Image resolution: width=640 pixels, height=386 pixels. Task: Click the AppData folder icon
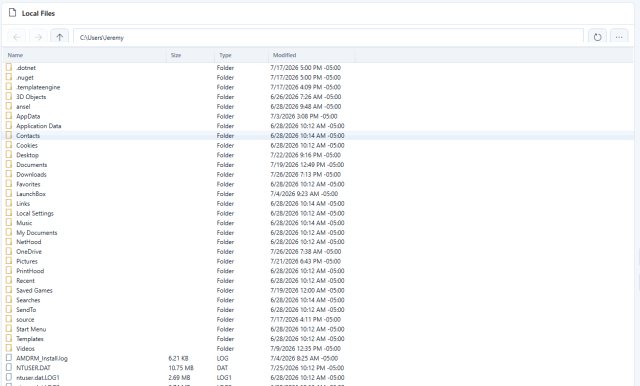pos(9,116)
